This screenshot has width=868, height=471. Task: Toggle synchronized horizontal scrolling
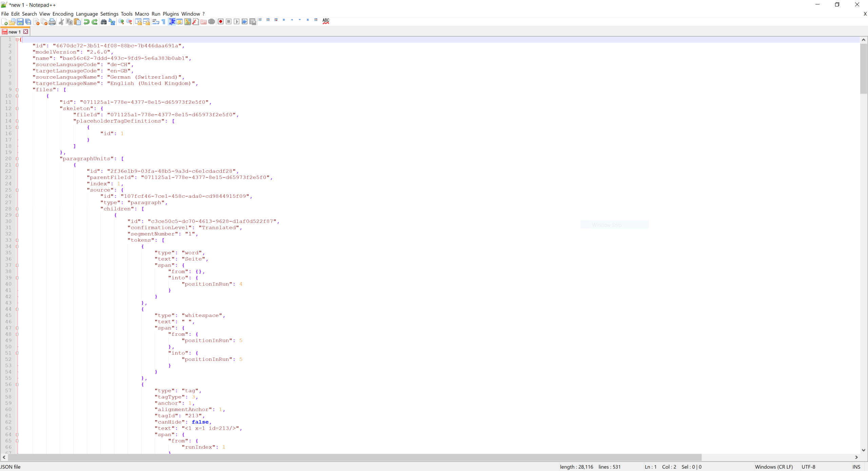point(146,22)
